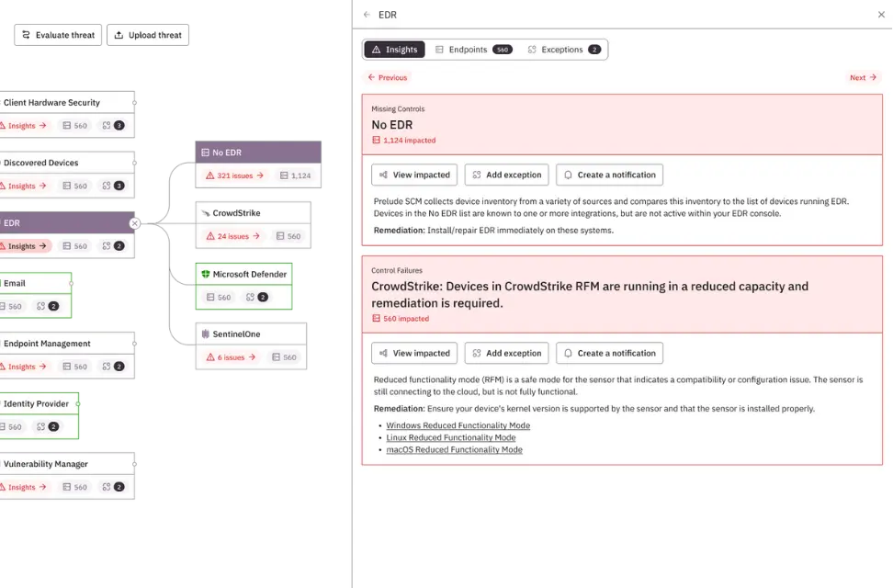
Task: Expand Identity Provider node connector
Action: coord(78,404)
